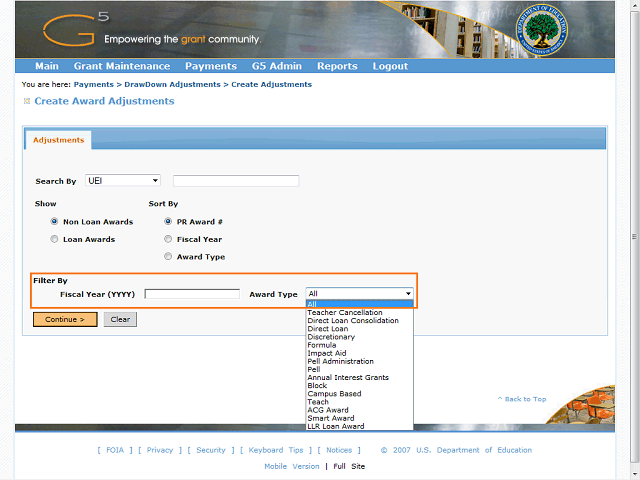Open the Grant Maintenance menu
The height and width of the screenshot is (480, 640).
(116, 66)
